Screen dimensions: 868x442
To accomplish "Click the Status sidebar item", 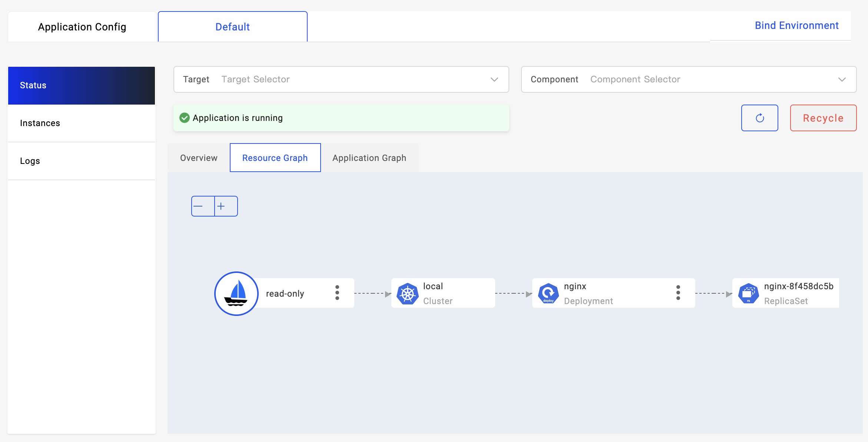I will click(82, 85).
